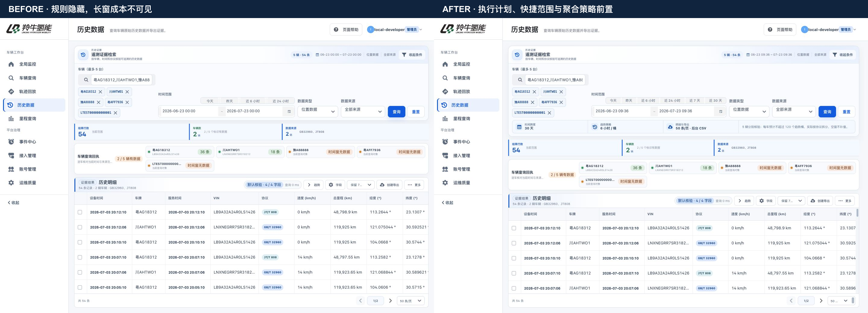The width and height of the screenshot is (868, 313).
Task: Click 重置 button in AFTER panel
Action: pos(846,112)
